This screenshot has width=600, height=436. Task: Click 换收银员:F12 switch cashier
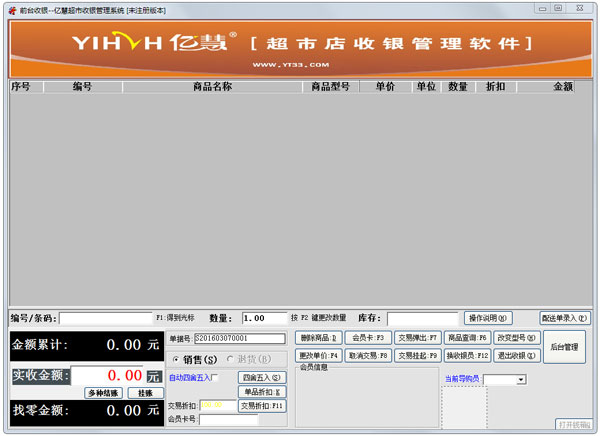[x=467, y=356]
